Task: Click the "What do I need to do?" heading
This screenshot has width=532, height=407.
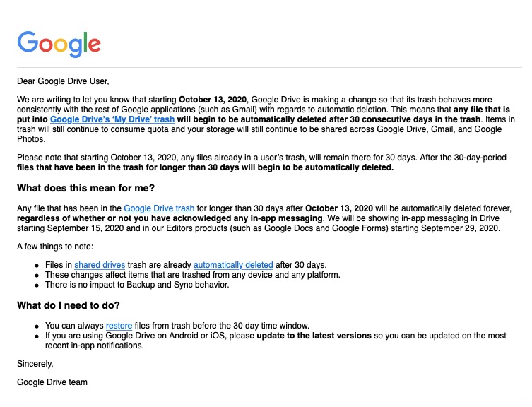Action: point(69,305)
